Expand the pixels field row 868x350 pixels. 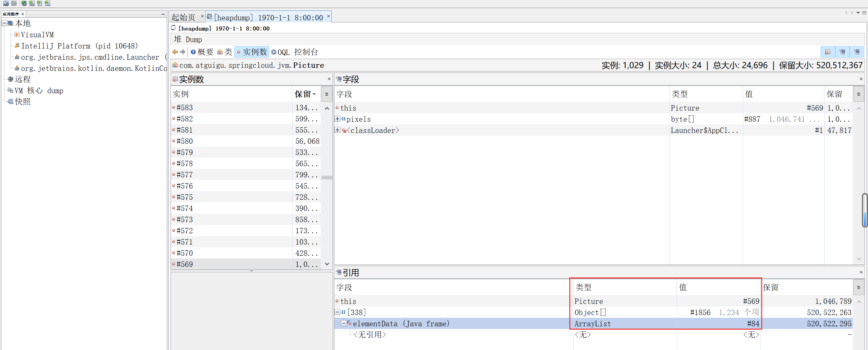(x=337, y=119)
